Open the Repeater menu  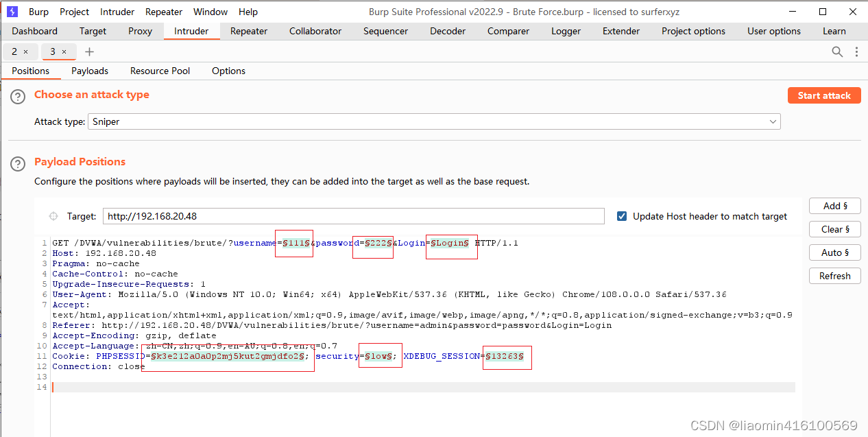(x=164, y=12)
